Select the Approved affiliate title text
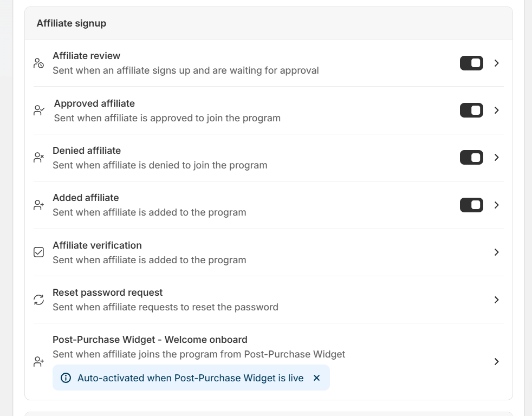Screen dimensions: 532x416 tap(94, 103)
